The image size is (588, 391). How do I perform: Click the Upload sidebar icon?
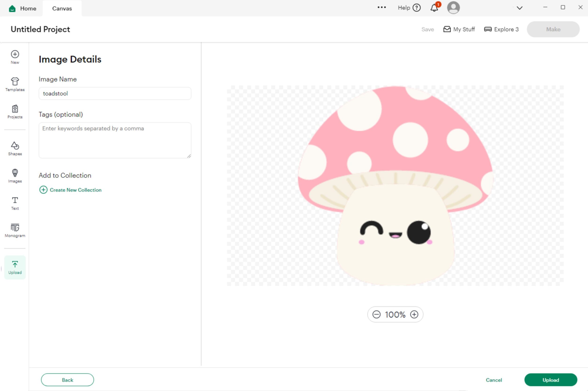pyautogui.click(x=15, y=267)
